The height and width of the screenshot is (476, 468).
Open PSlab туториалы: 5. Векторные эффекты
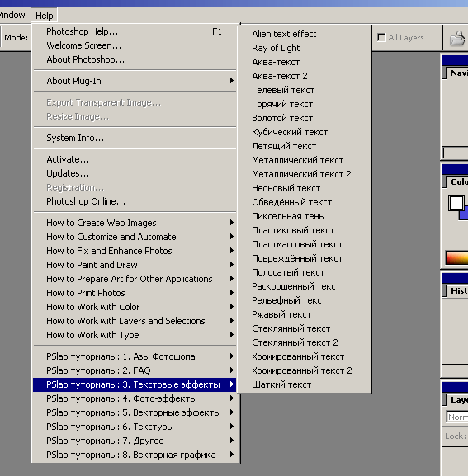(135, 412)
